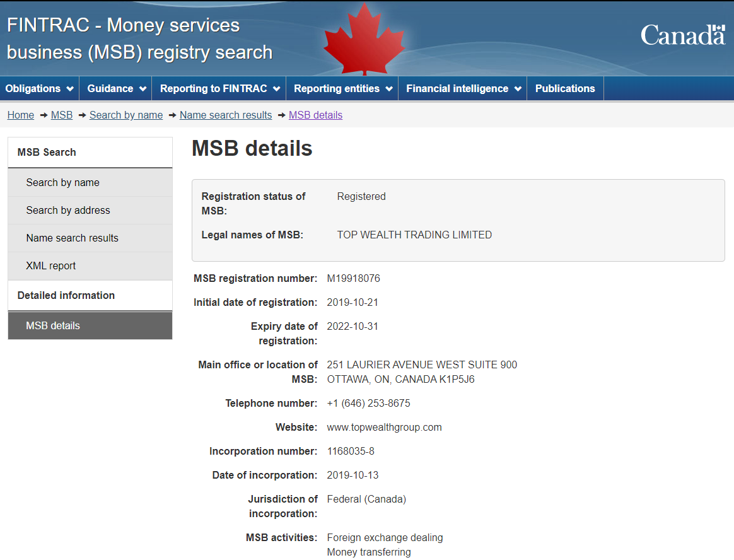
Task: Follow the MSB breadcrumb link
Action: [62, 115]
